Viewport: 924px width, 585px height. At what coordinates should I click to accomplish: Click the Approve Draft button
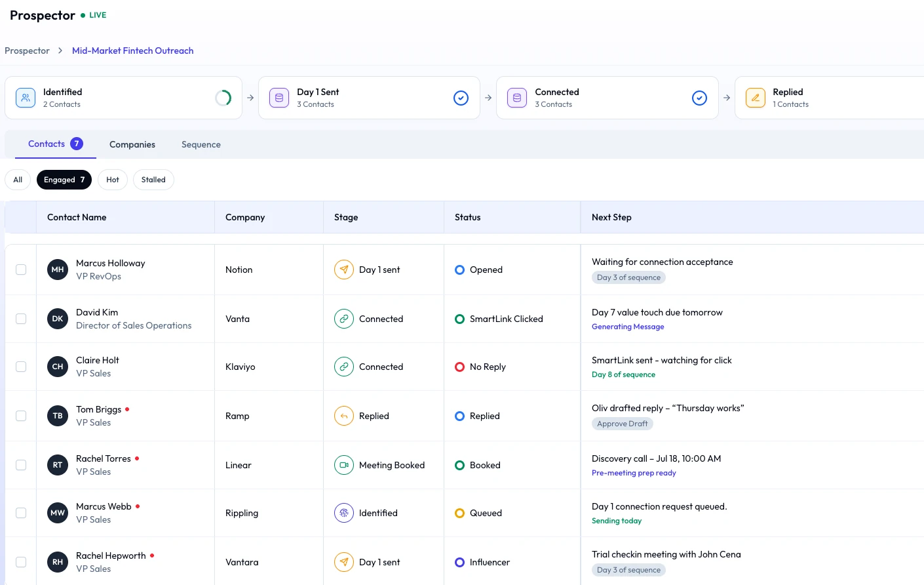[623, 424]
